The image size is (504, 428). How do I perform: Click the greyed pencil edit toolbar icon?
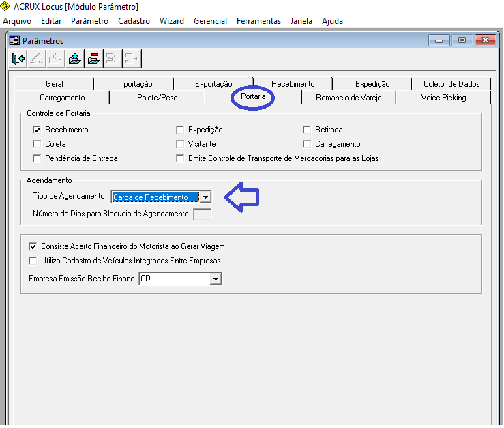(36, 59)
